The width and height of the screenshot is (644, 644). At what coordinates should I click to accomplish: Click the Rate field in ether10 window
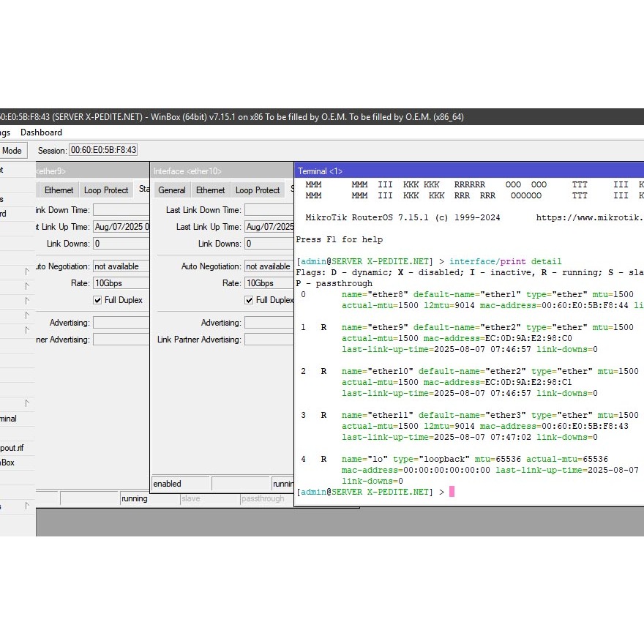click(x=268, y=283)
